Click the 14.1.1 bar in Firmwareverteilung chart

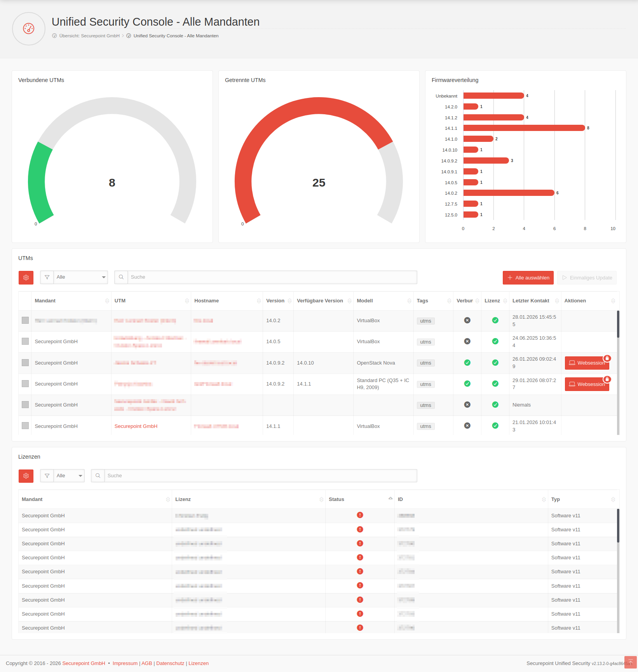coord(524,128)
